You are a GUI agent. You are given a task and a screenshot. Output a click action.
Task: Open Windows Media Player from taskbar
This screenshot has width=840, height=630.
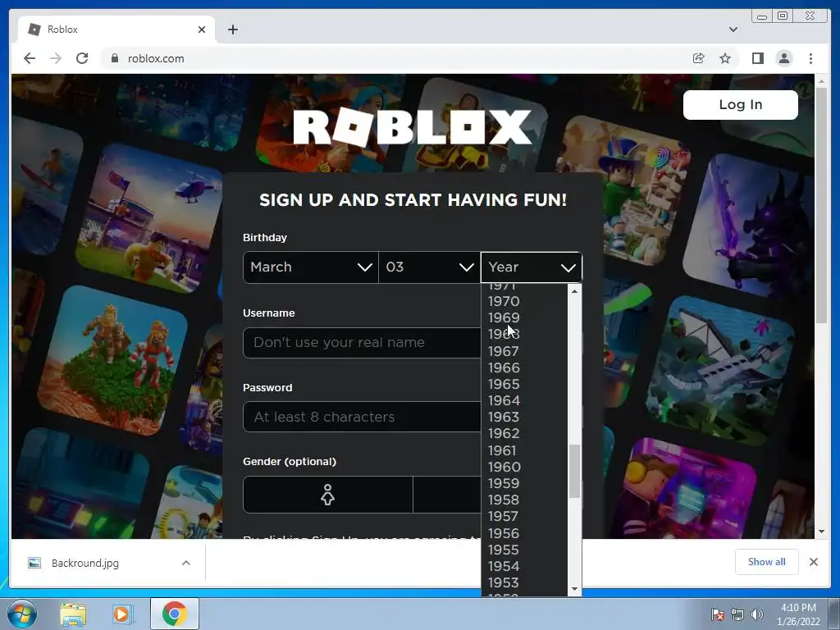[121, 614]
